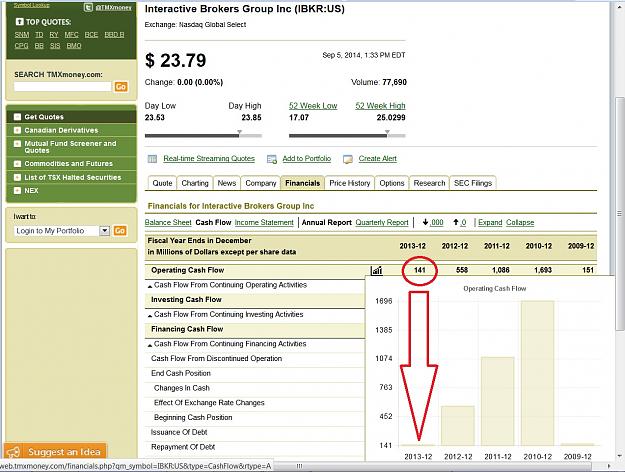Click the up arrow units scaling icon
This screenshot has height=472, width=625.
456,222
